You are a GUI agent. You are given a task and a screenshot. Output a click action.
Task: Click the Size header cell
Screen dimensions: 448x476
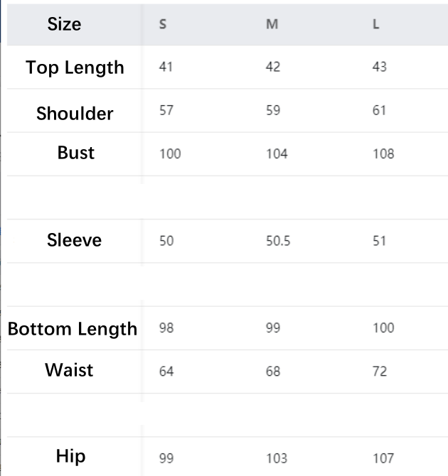pos(64,24)
